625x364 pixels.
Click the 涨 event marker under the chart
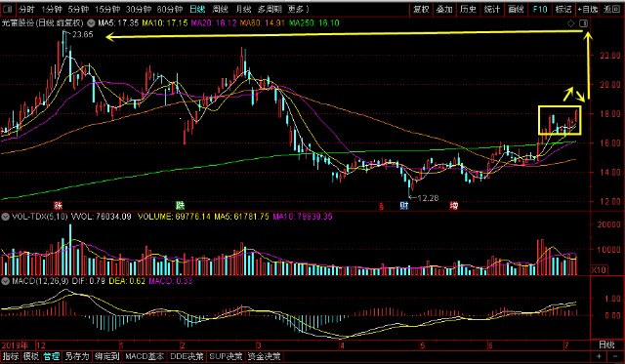coord(59,206)
